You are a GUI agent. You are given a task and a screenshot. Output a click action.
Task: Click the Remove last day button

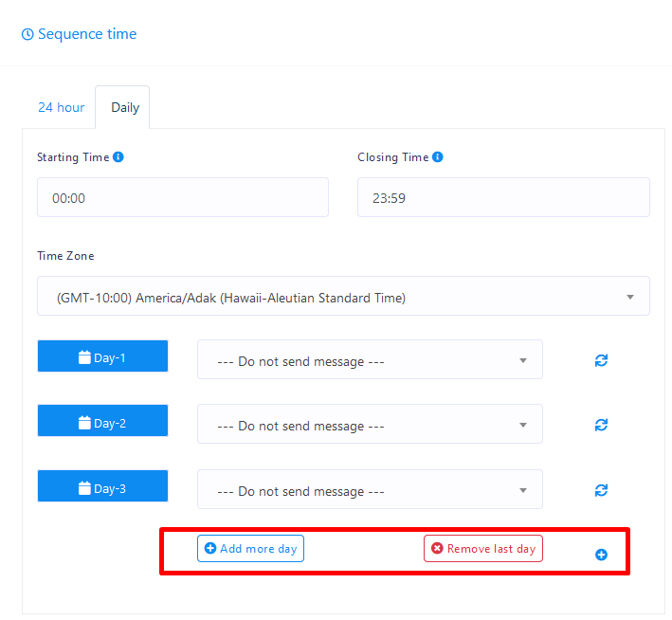click(x=482, y=549)
